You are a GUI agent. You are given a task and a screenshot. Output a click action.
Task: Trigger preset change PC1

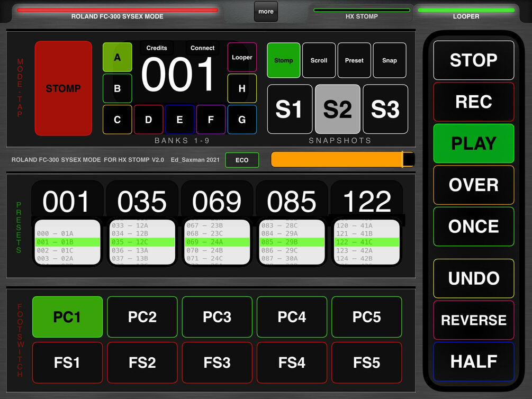click(68, 317)
